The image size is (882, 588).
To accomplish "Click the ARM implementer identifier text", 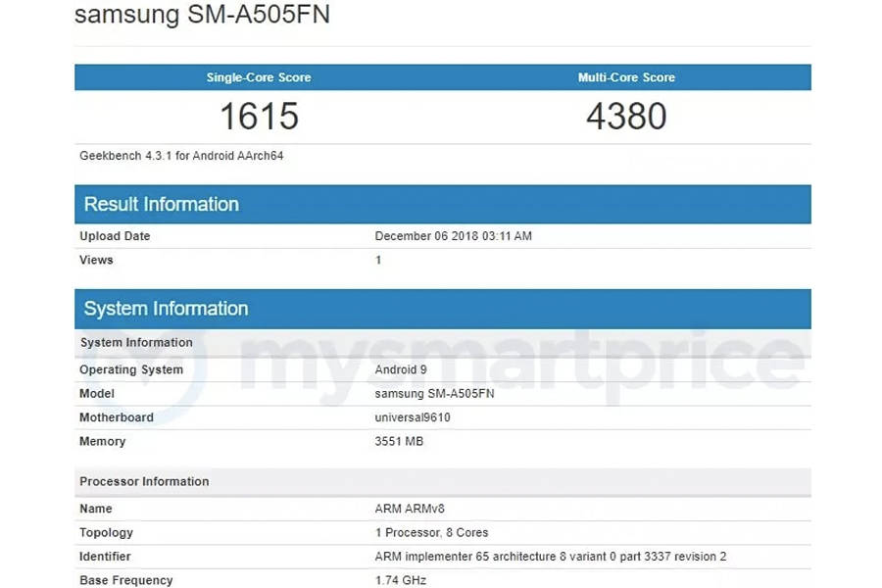I will 549,556.
